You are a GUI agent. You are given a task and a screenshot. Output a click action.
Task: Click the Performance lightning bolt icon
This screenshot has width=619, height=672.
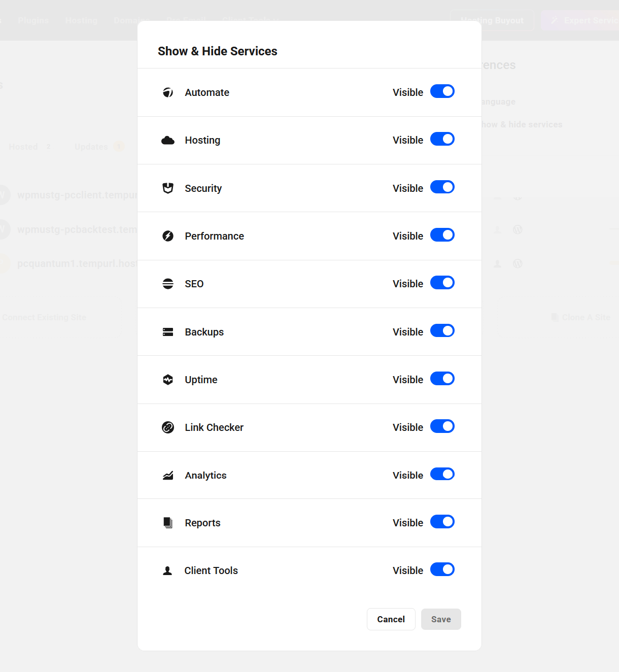pyautogui.click(x=168, y=236)
